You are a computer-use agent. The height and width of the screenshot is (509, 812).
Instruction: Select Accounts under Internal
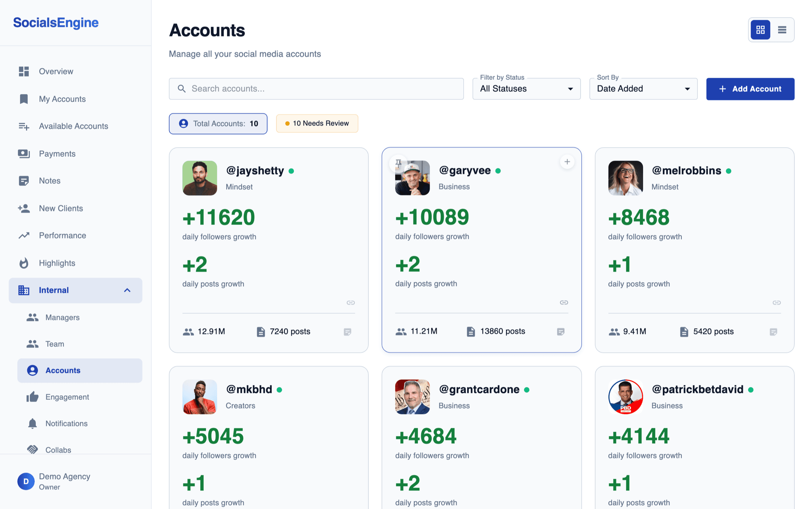click(80, 370)
